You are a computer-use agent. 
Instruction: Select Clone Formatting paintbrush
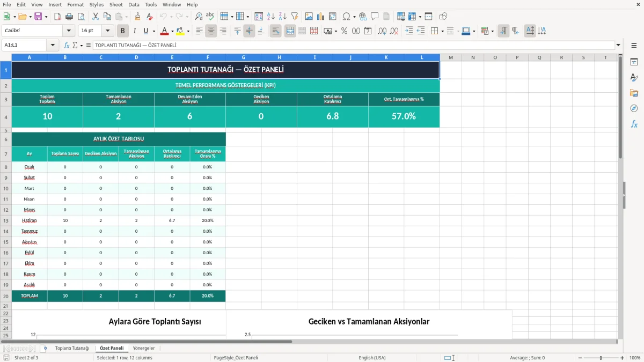[138, 17]
